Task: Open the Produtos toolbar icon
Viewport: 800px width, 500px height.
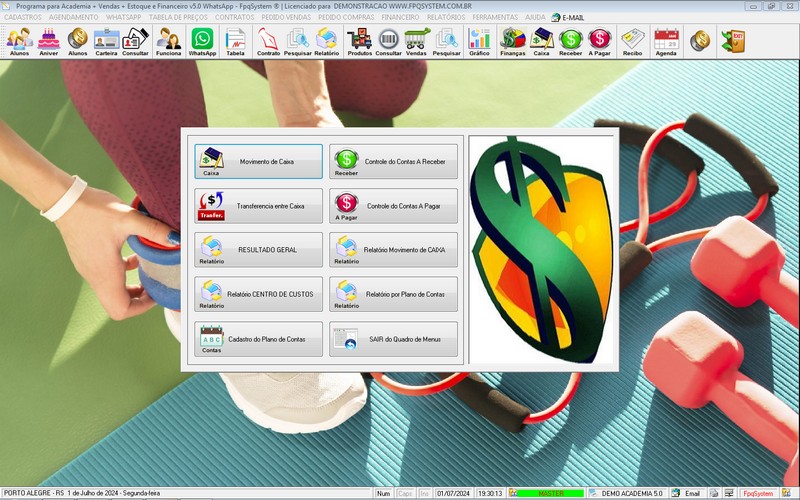Action: (x=359, y=41)
